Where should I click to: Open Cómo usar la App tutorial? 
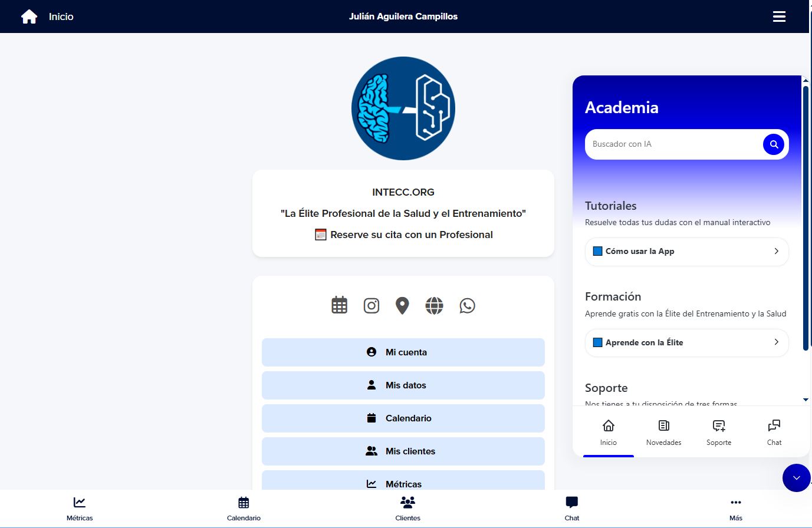tap(686, 251)
